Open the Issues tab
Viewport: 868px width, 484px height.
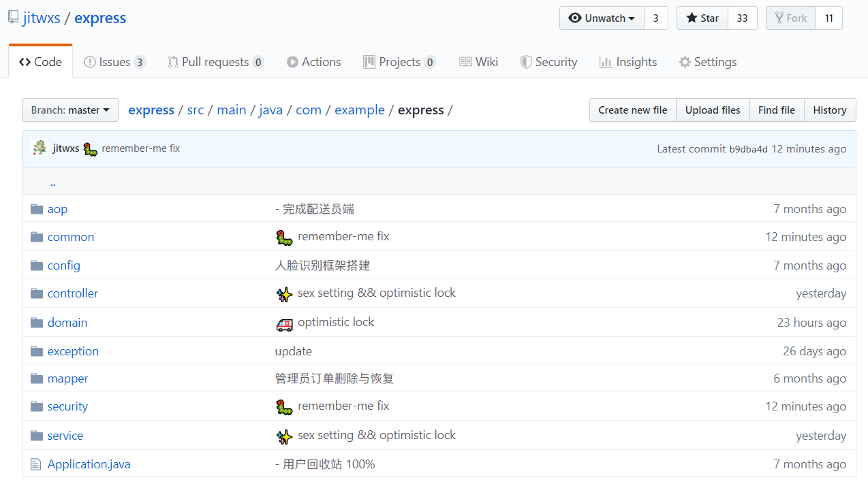coord(114,62)
